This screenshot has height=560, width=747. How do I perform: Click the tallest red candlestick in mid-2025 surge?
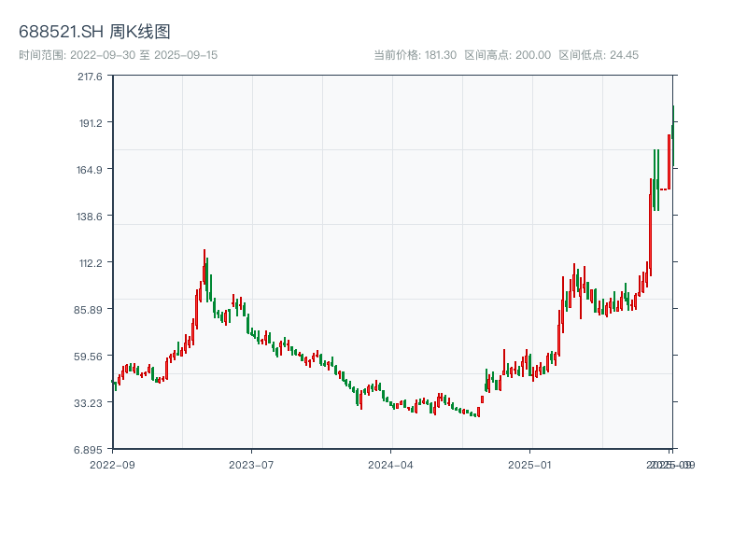(x=650, y=227)
